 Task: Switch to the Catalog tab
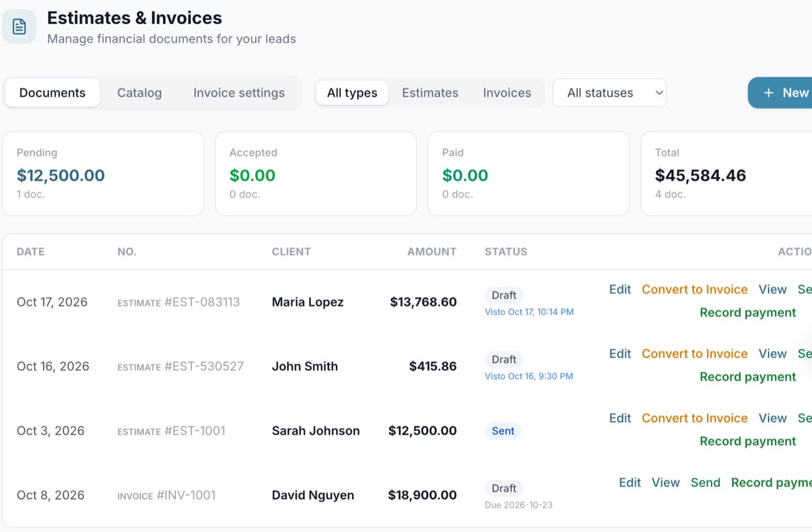(x=139, y=93)
